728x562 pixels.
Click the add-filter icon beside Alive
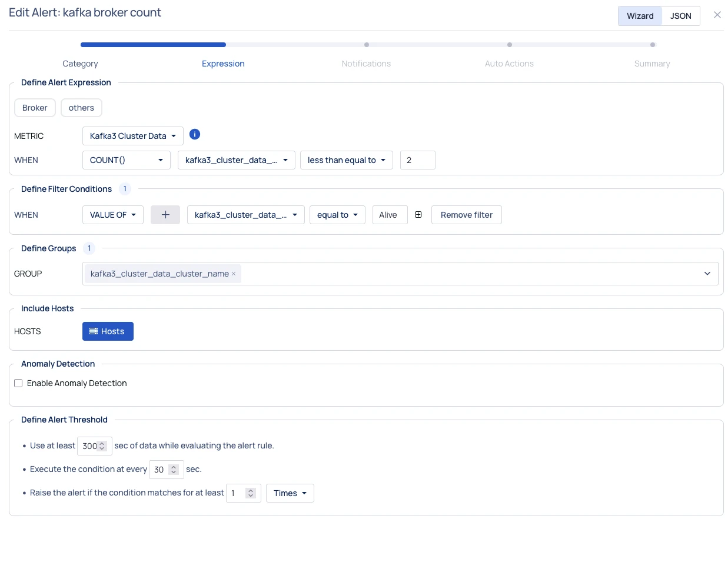[x=418, y=215]
